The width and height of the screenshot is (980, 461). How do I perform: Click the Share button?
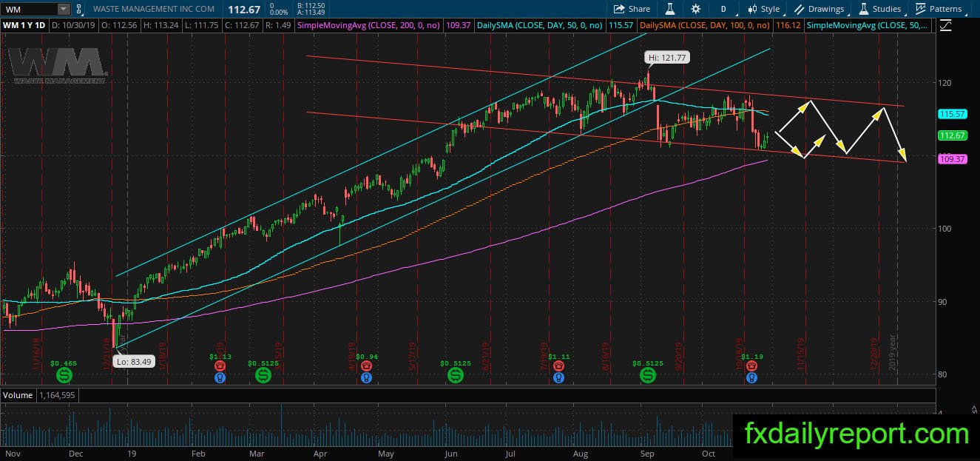click(x=632, y=9)
